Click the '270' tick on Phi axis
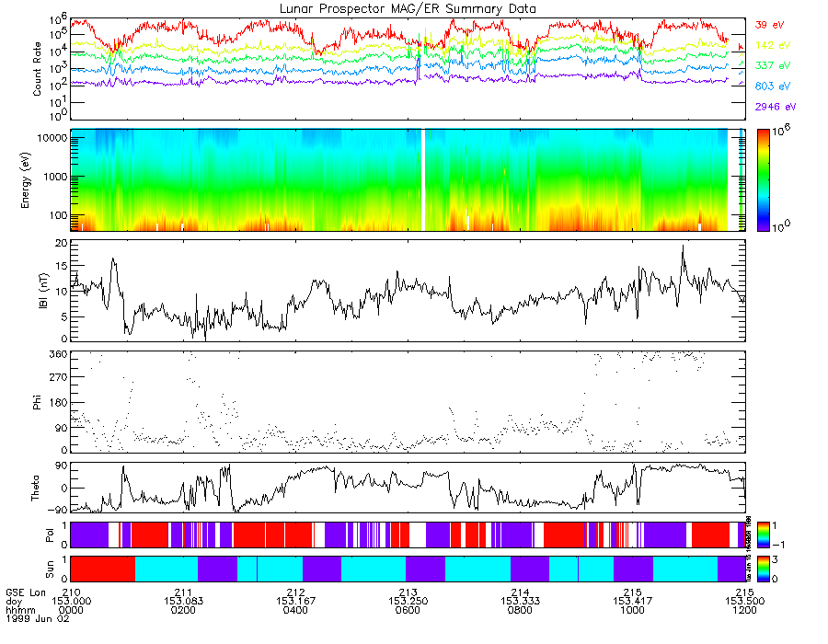This screenshot has height=644, width=828. click(x=58, y=377)
